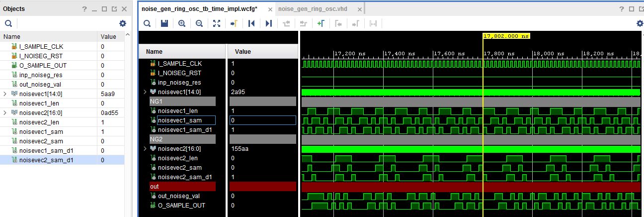Viewport: 644px width, 217px height.
Task: Click the Zoom Out magnifier icon
Action: coord(199,23)
